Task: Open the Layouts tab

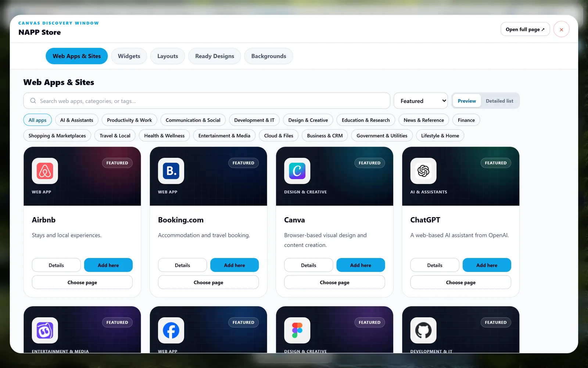Action: click(168, 56)
